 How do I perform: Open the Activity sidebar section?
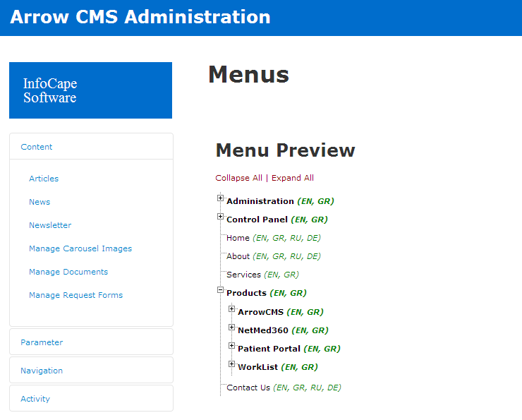pyautogui.click(x=91, y=398)
